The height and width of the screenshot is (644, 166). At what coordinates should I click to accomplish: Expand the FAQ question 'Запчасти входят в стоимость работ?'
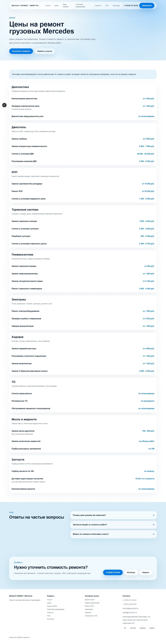[x=114, y=524]
